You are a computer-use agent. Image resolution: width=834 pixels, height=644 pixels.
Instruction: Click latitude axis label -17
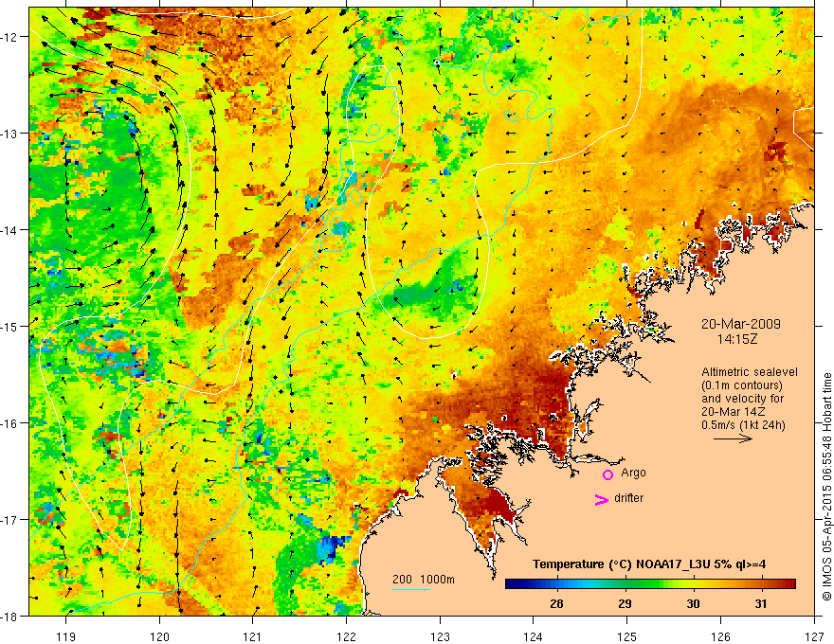[x=10, y=520]
